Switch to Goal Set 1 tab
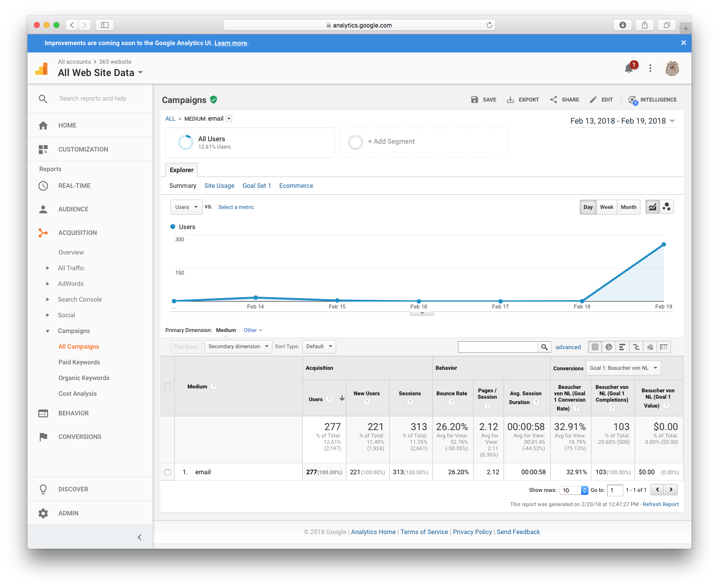 point(257,186)
